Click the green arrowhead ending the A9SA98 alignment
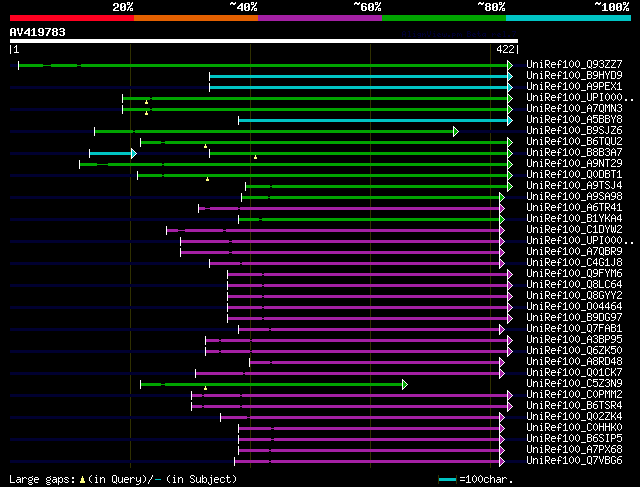The image size is (640, 487). tap(502, 198)
